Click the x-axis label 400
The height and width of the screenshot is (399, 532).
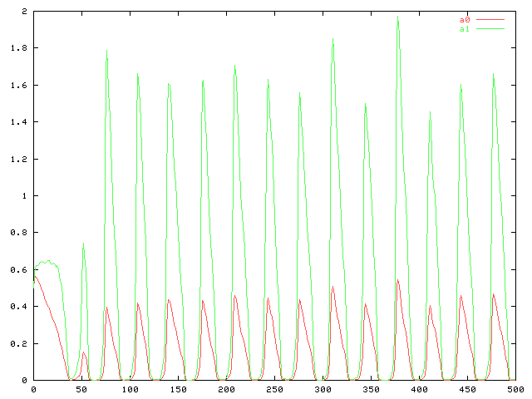point(419,390)
